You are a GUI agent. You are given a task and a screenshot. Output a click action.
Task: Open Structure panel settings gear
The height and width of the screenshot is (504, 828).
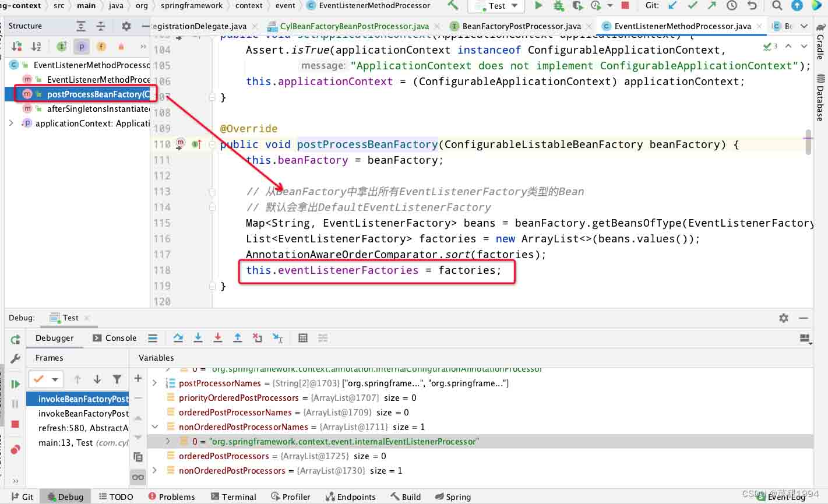[126, 26]
